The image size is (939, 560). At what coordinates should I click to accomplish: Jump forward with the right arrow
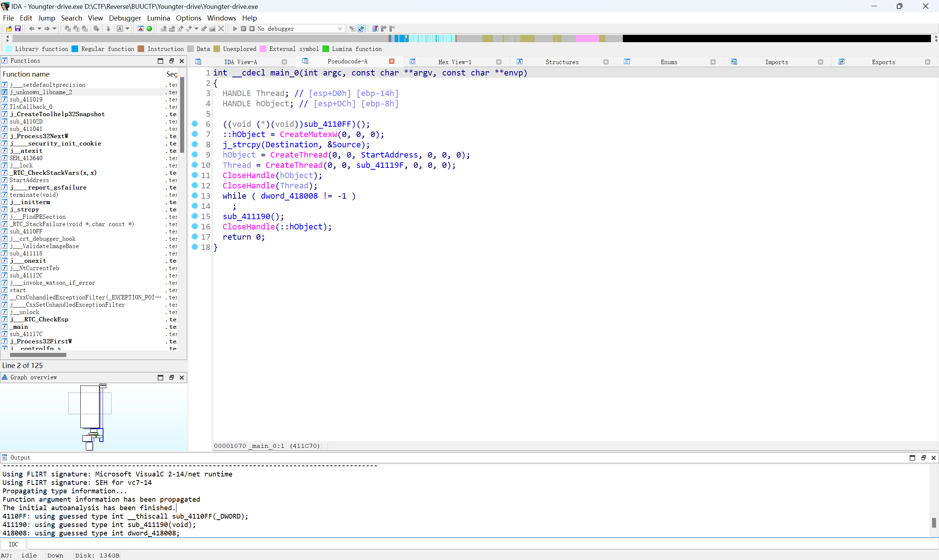[x=47, y=29]
